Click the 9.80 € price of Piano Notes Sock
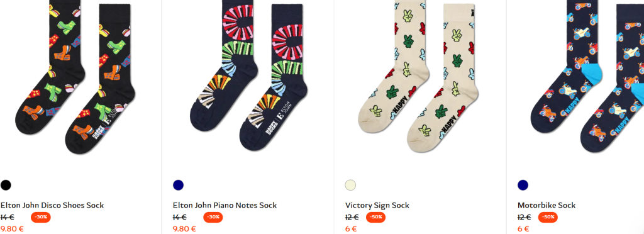This screenshot has width=644, height=234. tap(184, 229)
